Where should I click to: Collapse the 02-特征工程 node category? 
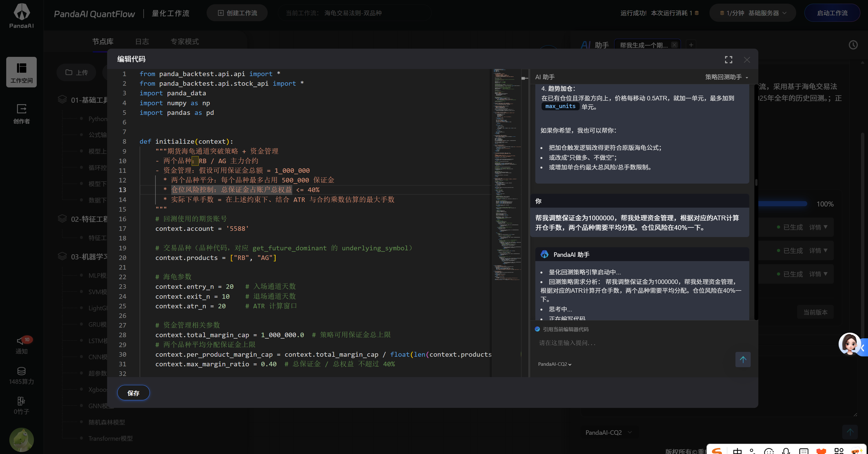click(89, 219)
